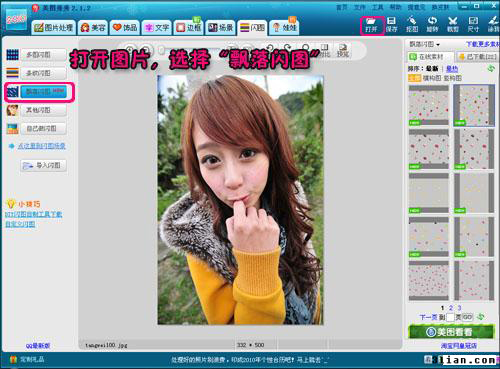Image resolution: width=500 pixels, height=369 pixels.
Task: Open the 帮助 menu
Action: (x=395, y=7)
